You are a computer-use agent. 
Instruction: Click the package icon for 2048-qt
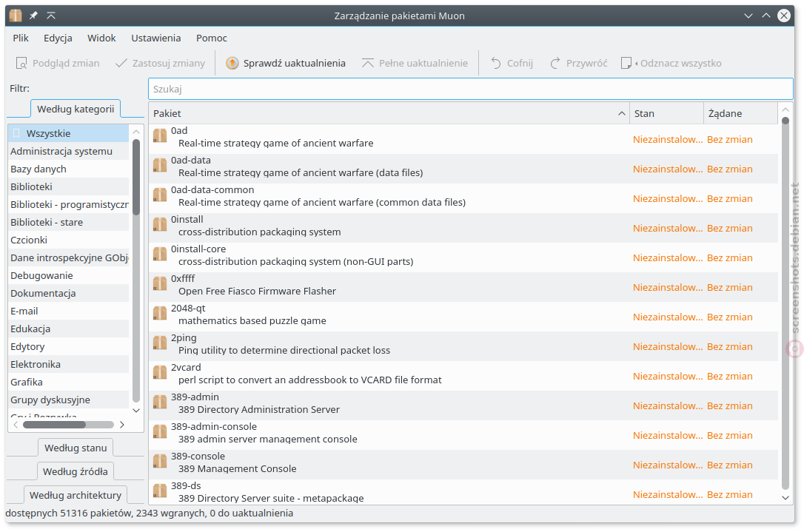tap(160, 313)
